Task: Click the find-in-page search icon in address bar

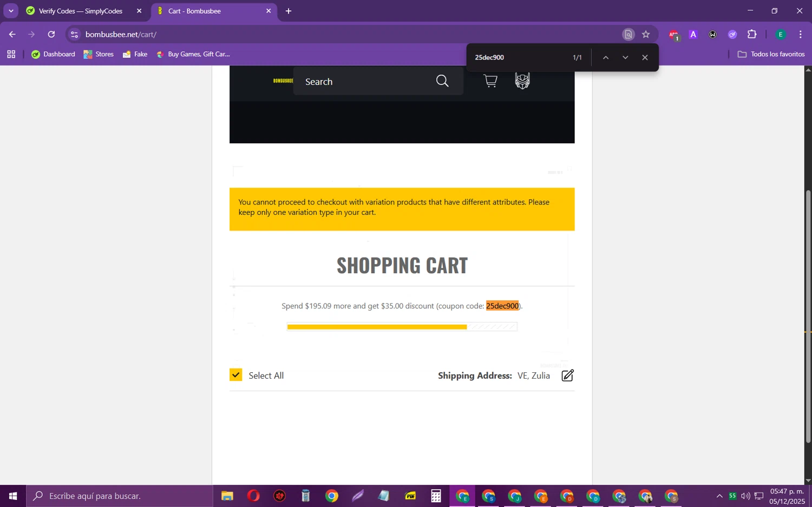Action: pyautogui.click(x=628, y=34)
